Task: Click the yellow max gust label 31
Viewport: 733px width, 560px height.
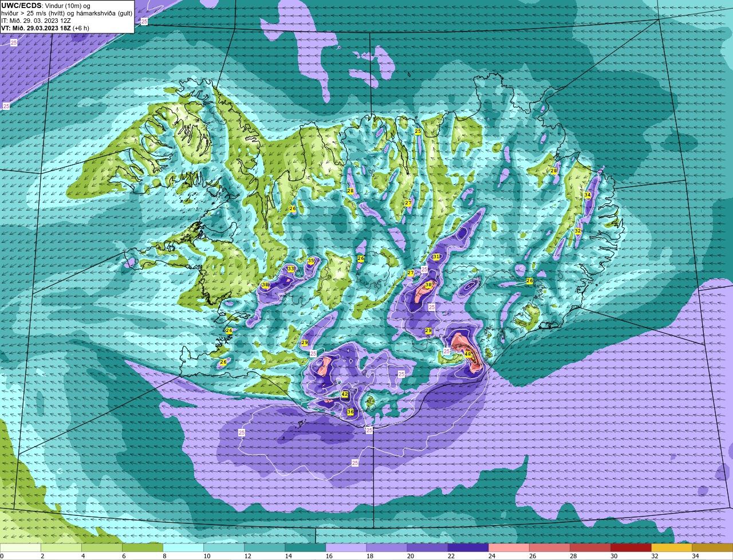Action: (436, 257)
